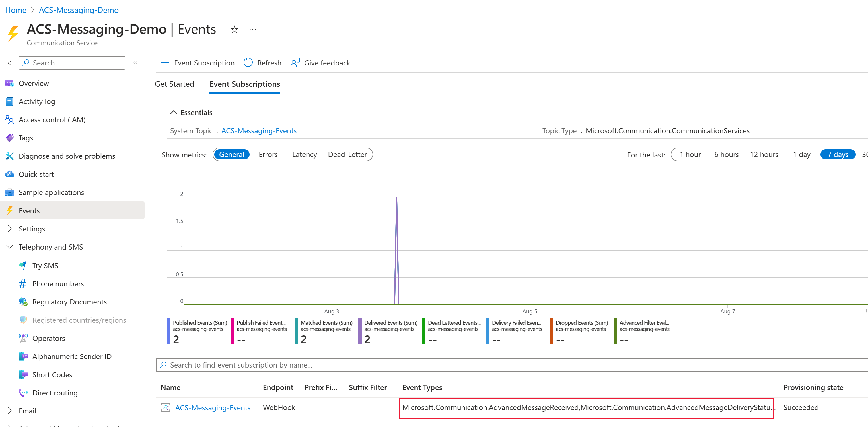Click the Regulatory Documents globe icon
This screenshot has height=427, width=868.
coord(23,302)
